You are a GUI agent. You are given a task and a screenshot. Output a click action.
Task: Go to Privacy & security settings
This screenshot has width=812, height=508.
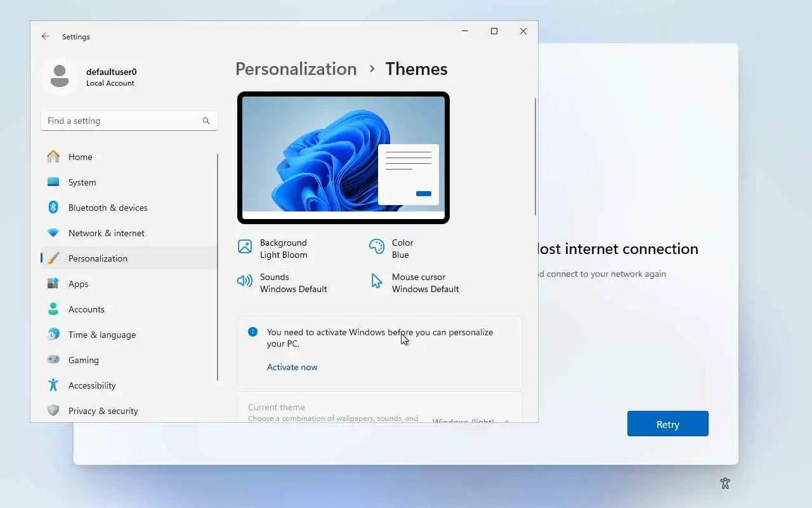129,411
